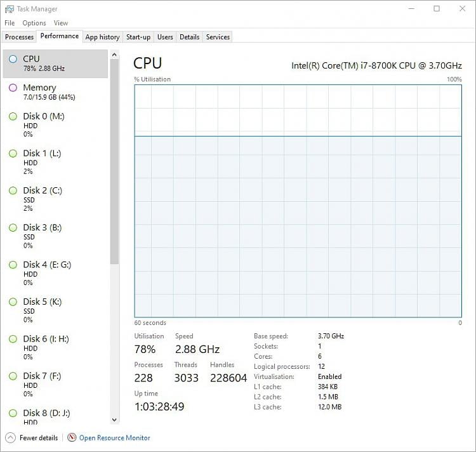476x452 pixels.
Task: Select the Disk 3 (B:) label
Action: click(x=42, y=228)
